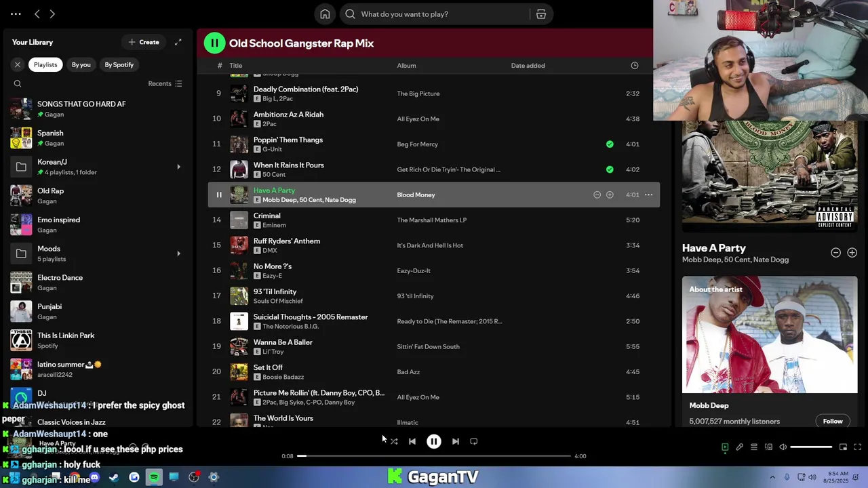Open the Mobb Deep About the artist image
Screen dimensions: 868x488
770,334
